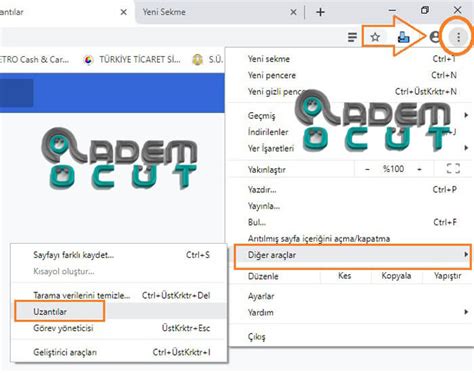Click Kopyala in the Düzenle row
The image size is (474, 373).
[396, 276]
